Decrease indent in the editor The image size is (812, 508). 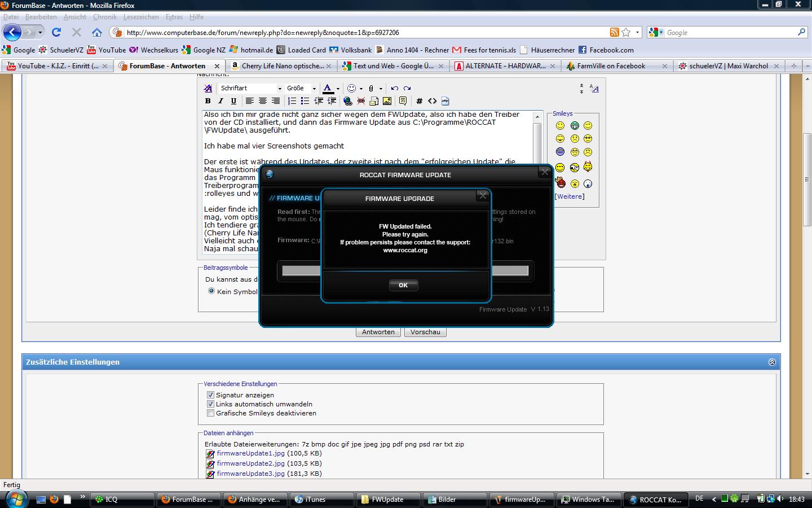click(x=319, y=101)
